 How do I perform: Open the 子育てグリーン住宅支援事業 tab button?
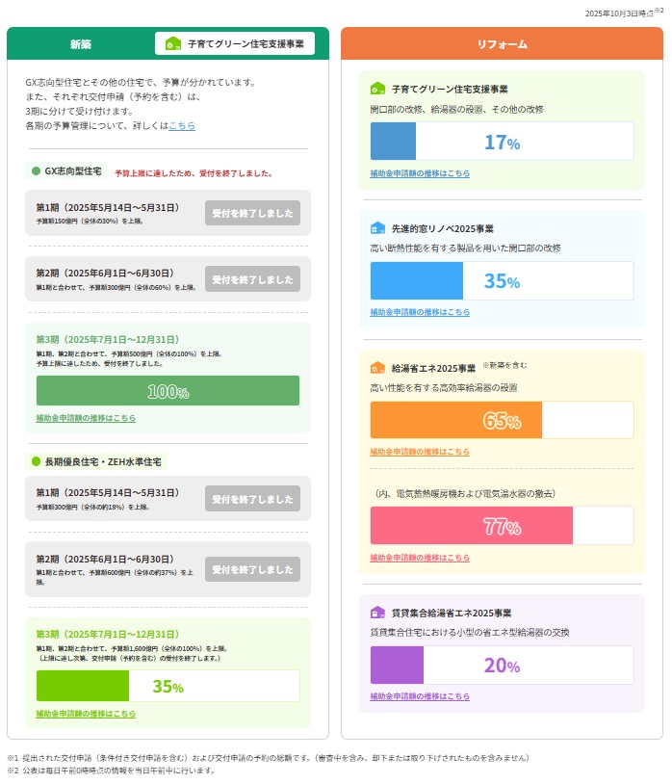(235, 44)
